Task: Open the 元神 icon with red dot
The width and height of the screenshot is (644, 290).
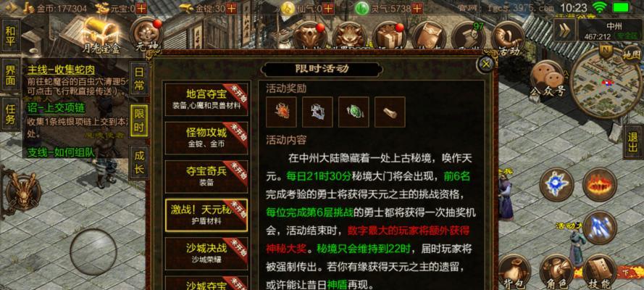Action: coord(146,35)
